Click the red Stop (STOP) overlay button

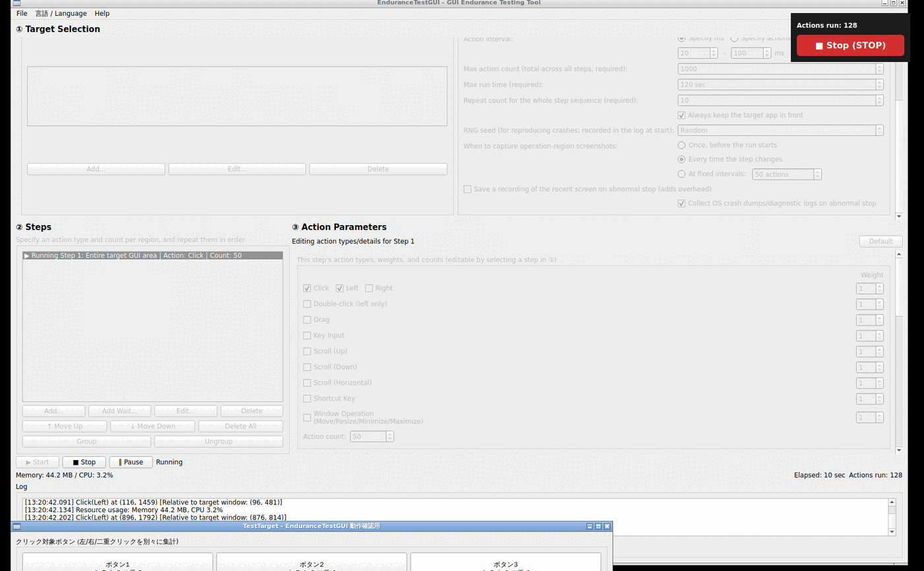coord(850,46)
